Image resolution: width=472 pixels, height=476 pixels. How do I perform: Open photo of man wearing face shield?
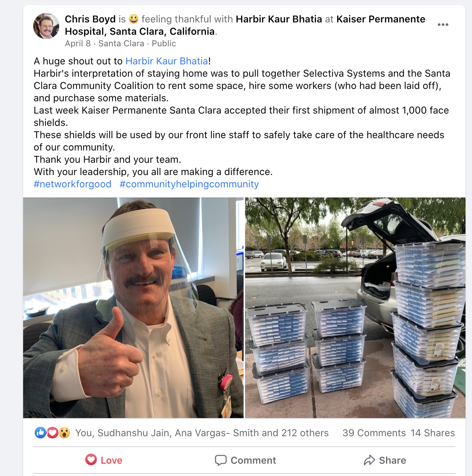133,308
